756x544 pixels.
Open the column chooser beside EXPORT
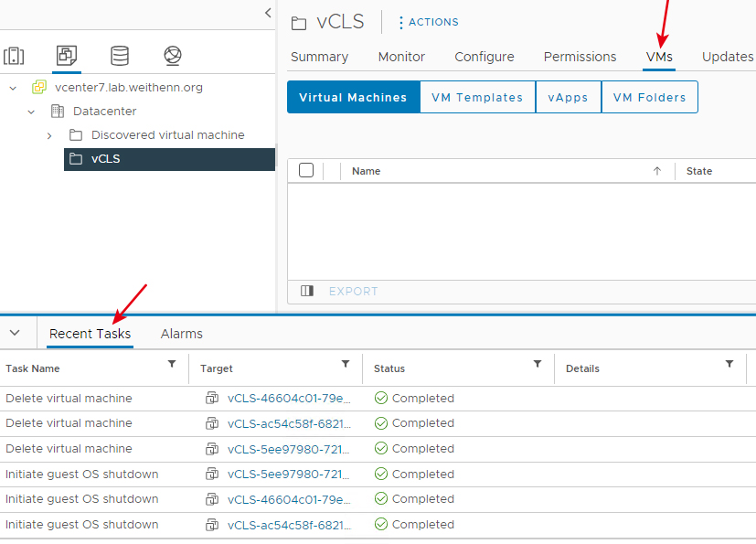[x=307, y=291]
